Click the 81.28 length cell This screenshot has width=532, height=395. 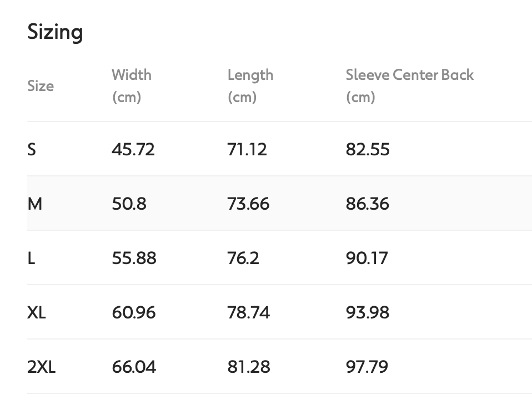tap(248, 367)
